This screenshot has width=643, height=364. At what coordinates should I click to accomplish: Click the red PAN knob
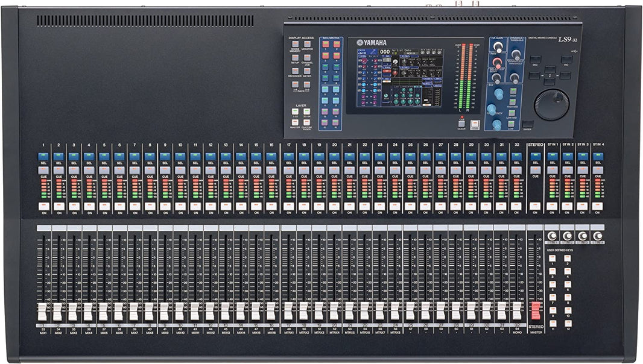pyautogui.click(x=498, y=63)
